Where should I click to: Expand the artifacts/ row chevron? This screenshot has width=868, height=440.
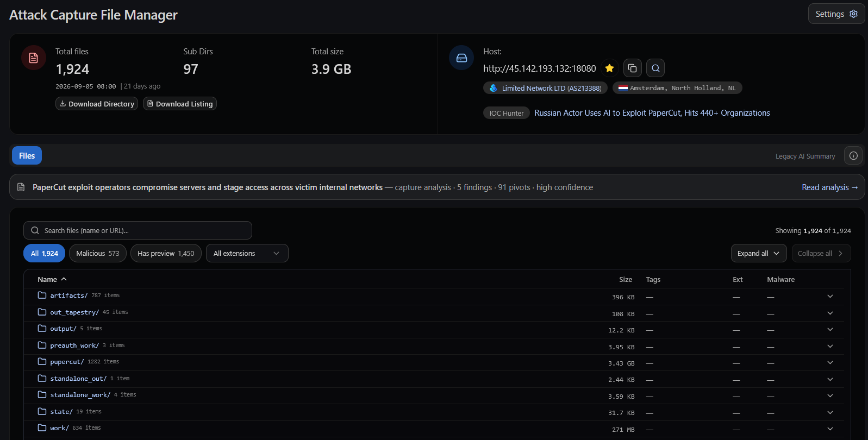pyautogui.click(x=830, y=296)
